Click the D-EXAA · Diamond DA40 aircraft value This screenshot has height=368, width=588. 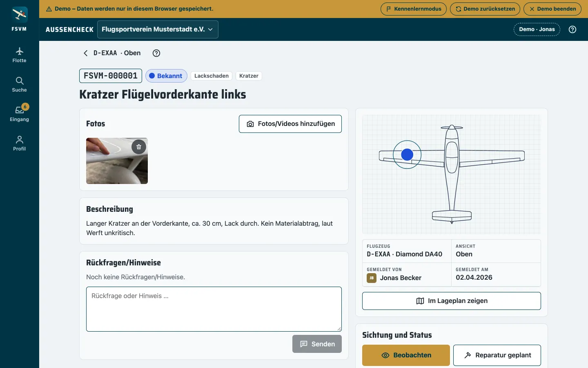click(405, 254)
